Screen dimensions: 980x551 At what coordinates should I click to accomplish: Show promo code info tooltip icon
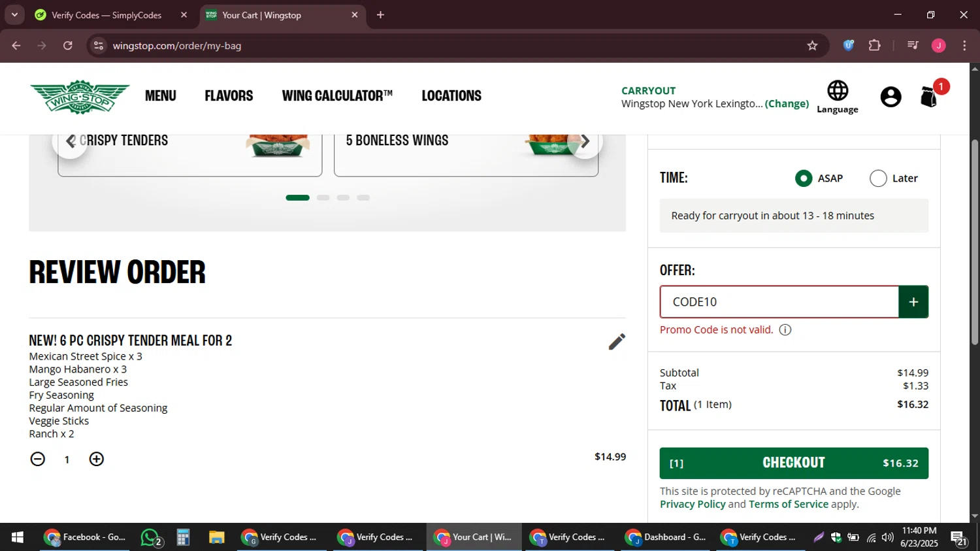pos(785,329)
